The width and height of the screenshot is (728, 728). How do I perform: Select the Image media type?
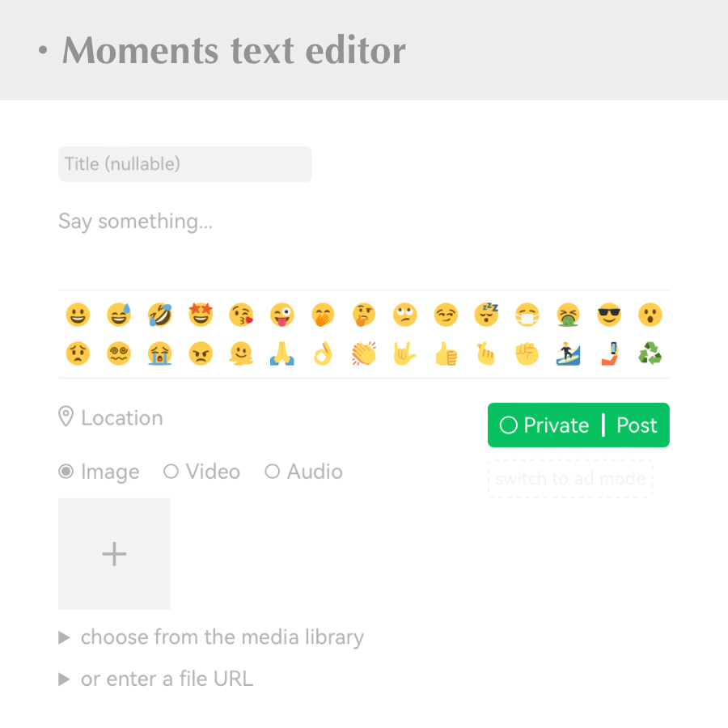[66, 472]
